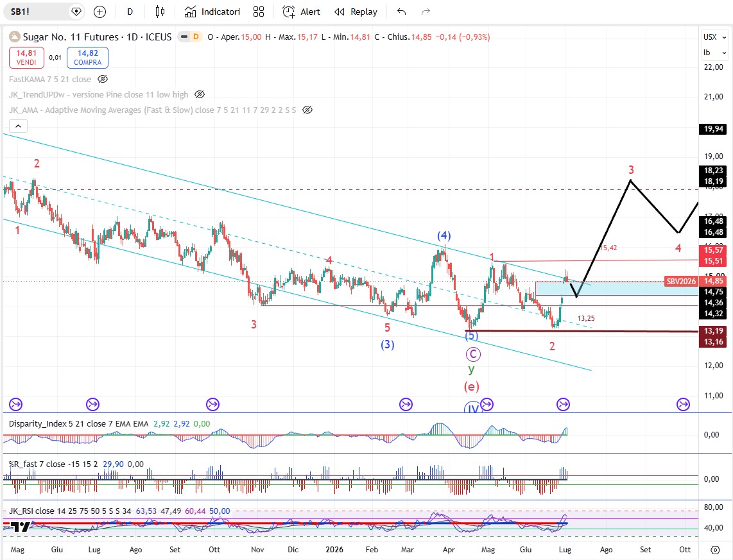The height and width of the screenshot is (560, 733).
Task: Click the contract rollover marker near Ott 2026
Action: 684,404
